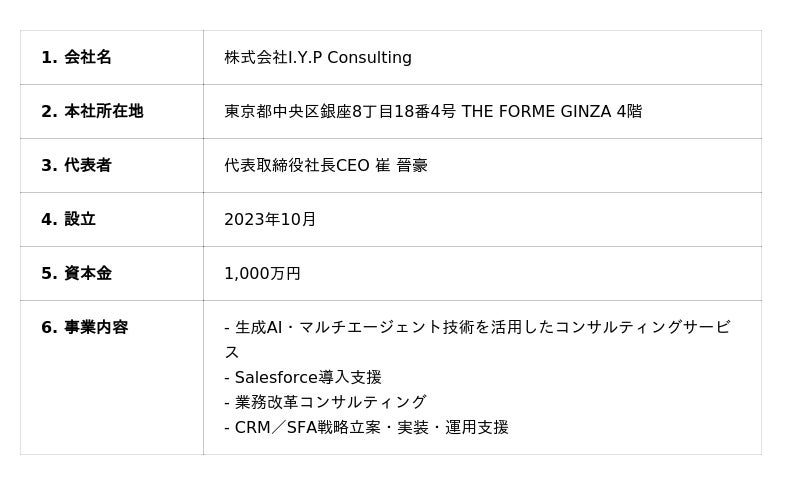Select the '2. 本社所在地' label cell
The image size is (800, 485).
coord(92,112)
